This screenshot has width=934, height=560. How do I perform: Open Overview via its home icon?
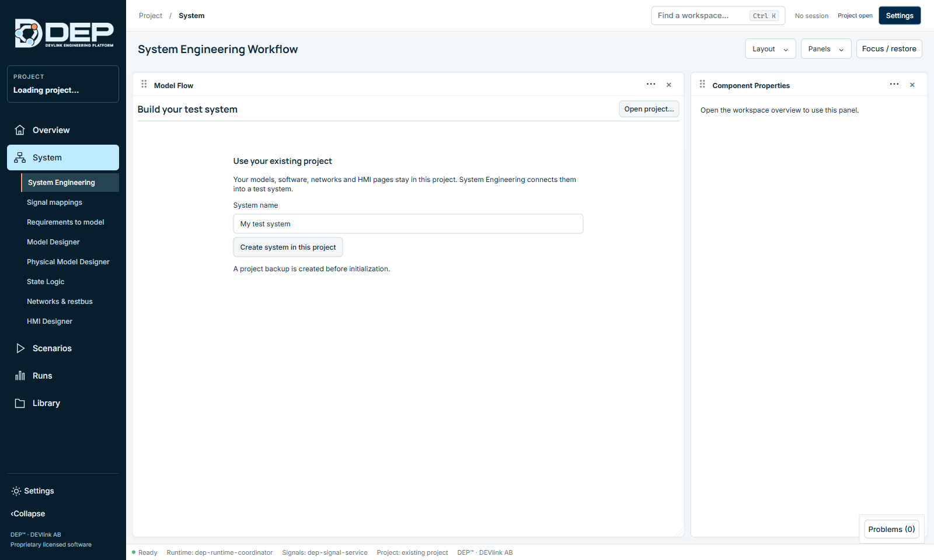(20, 130)
